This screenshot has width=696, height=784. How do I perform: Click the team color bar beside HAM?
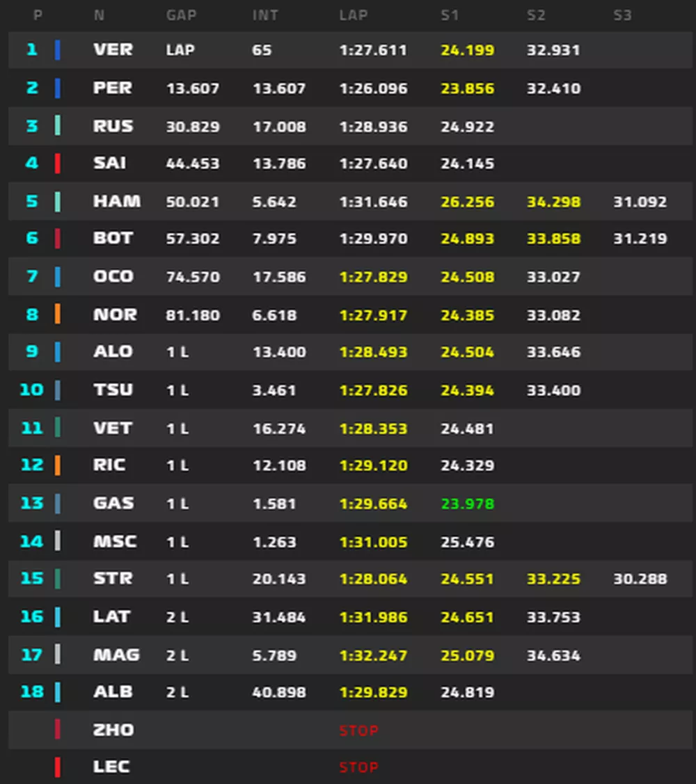click(x=57, y=202)
